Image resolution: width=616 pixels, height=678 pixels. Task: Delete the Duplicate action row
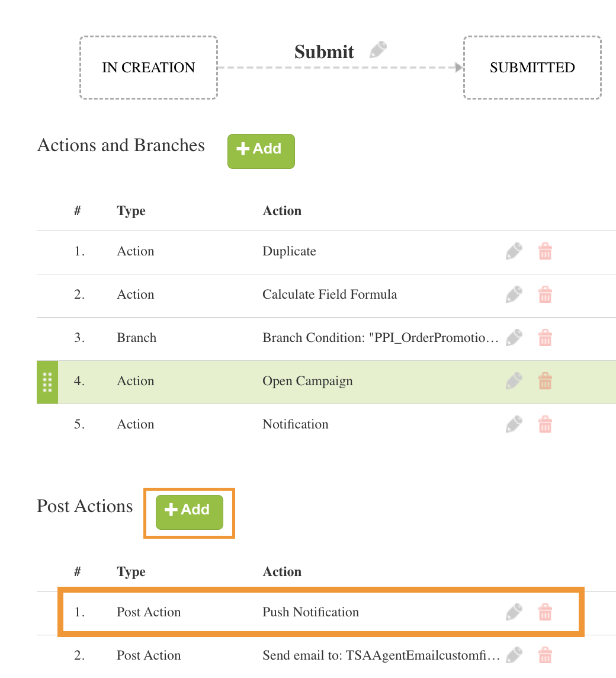tap(545, 251)
